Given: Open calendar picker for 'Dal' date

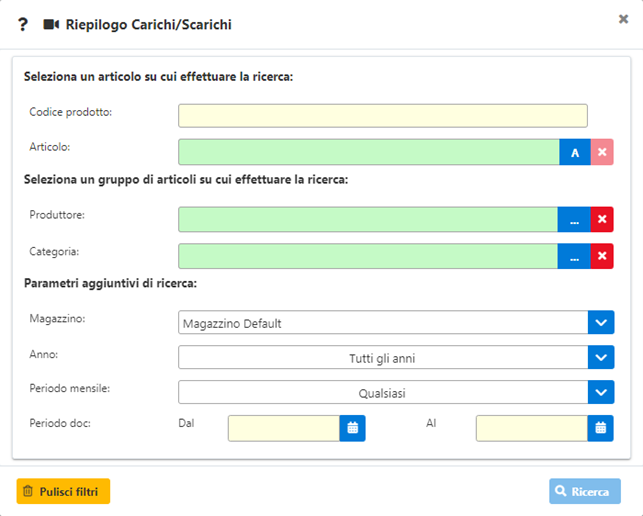Looking at the screenshot, I should [x=353, y=428].
